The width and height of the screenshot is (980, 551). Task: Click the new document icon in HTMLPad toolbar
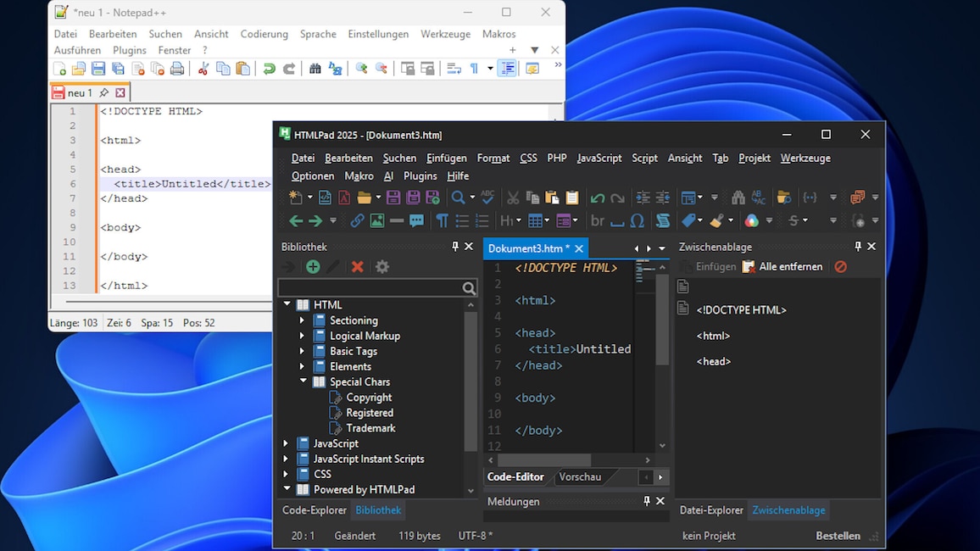coord(296,198)
